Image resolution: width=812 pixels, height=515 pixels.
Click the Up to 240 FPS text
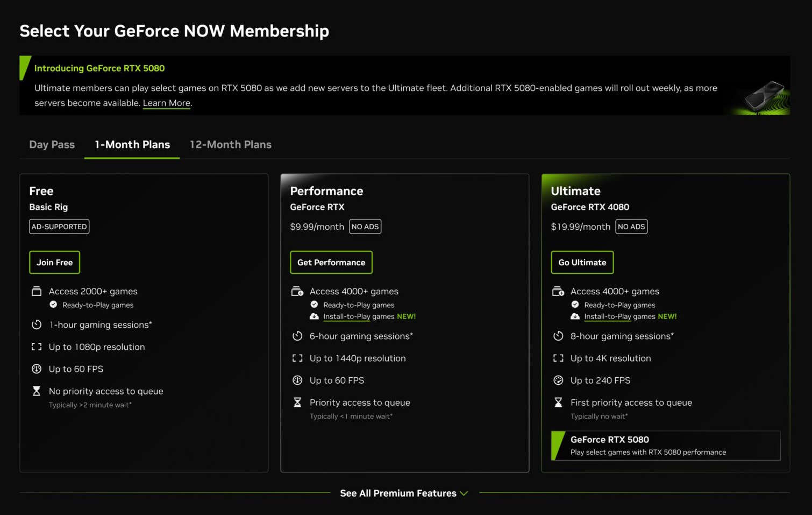[x=600, y=380]
